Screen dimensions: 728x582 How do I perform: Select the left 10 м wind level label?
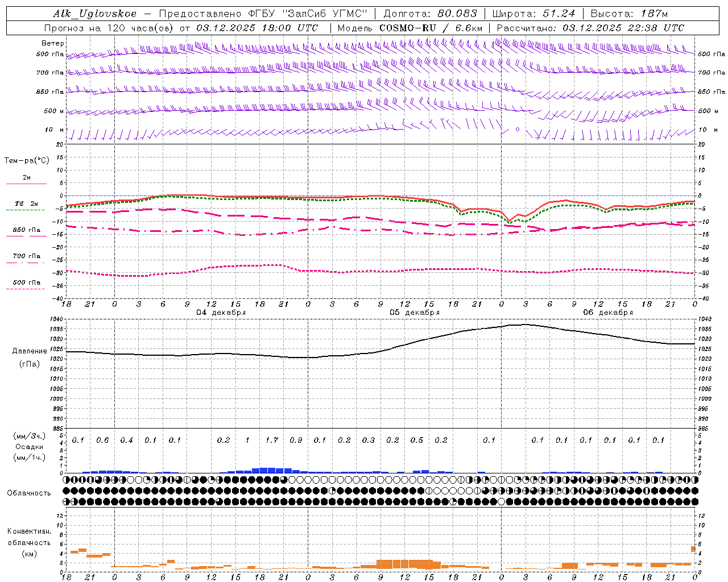click(55, 130)
